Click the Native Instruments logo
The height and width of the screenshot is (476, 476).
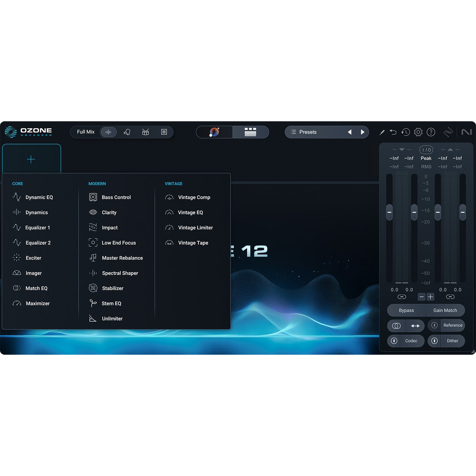coord(466,132)
